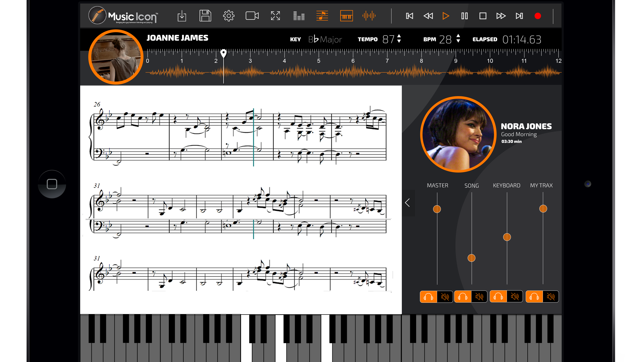Click timeline ruler mark 10
The image size is (644, 362).
pyautogui.click(x=490, y=61)
